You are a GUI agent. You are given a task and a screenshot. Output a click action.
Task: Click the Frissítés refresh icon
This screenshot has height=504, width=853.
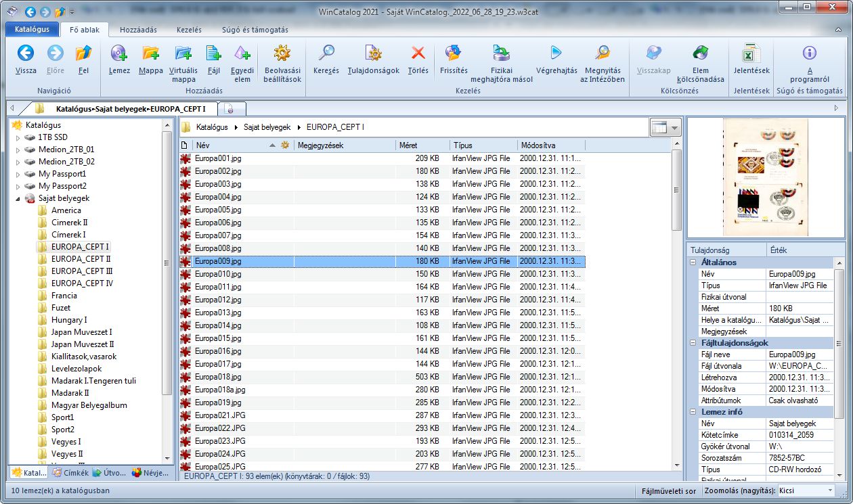[x=453, y=54]
